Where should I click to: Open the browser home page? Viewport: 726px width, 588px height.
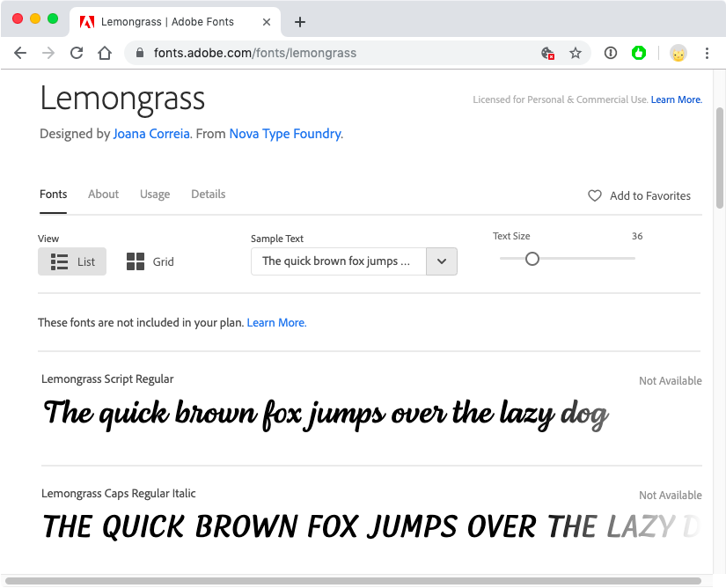105,53
